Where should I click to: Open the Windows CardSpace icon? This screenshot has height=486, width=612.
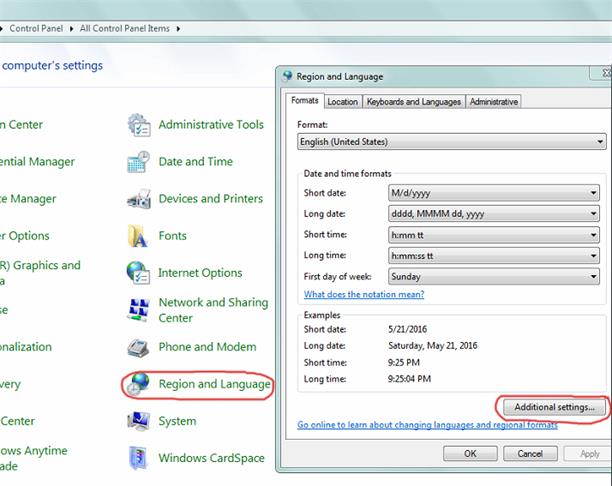(139, 459)
